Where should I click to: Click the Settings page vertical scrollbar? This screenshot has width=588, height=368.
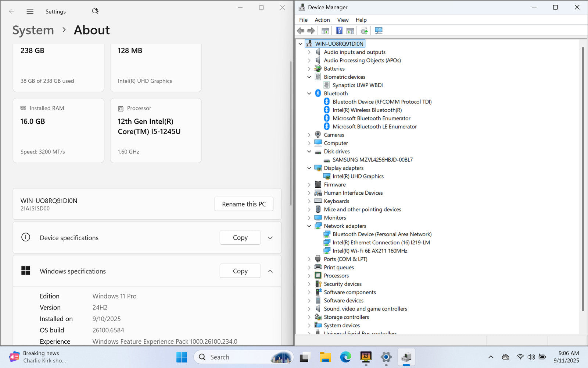(291, 132)
